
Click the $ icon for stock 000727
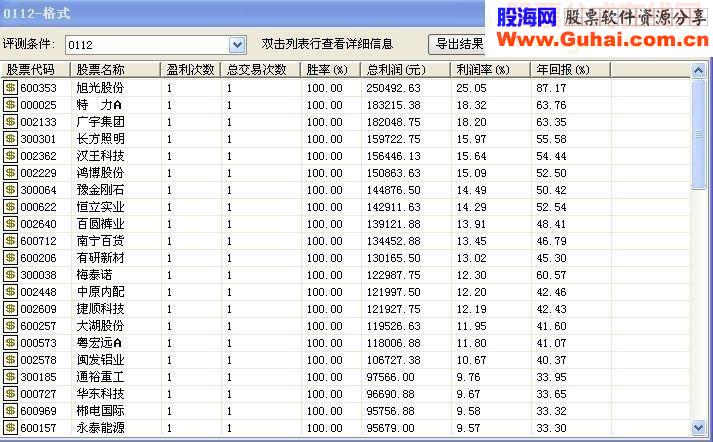[10, 394]
